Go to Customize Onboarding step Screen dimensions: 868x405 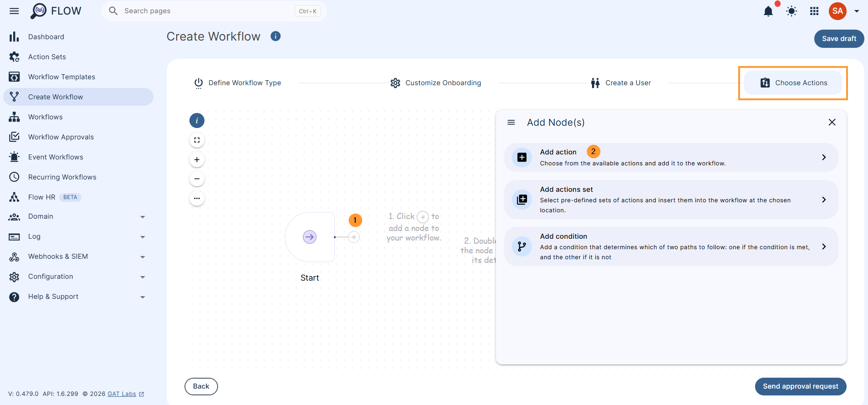pos(435,83)
